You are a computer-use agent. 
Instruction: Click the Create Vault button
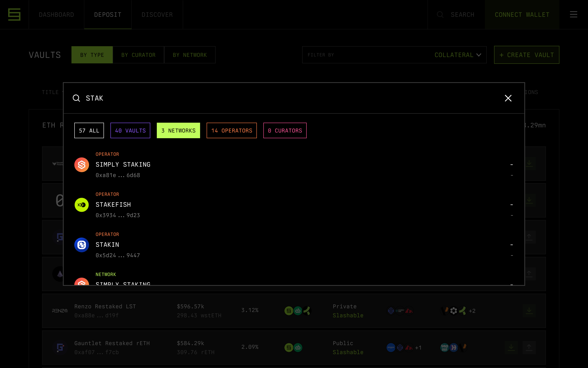[527, 55]
